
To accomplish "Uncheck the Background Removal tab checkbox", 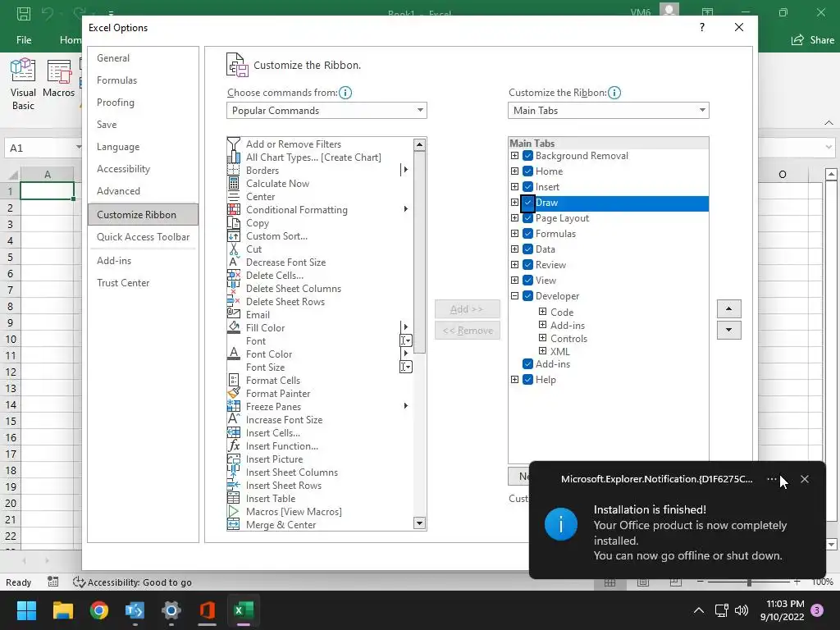I will (x=527, y=156).
